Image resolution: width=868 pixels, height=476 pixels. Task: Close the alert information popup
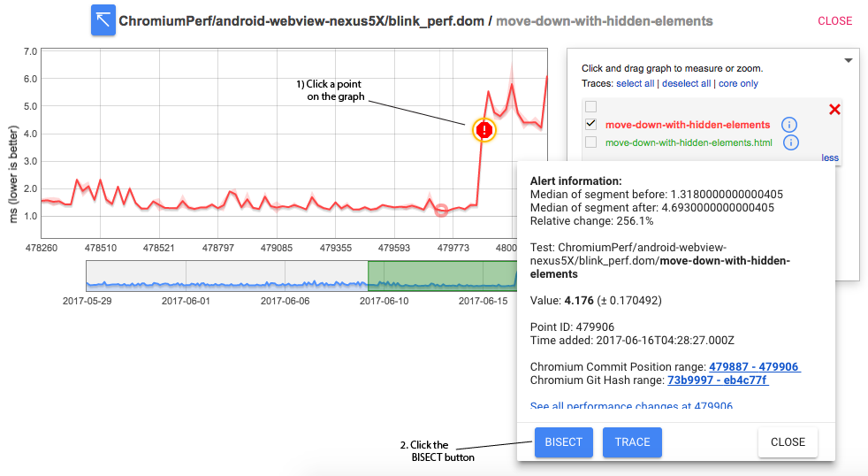[x=787, y=442]
